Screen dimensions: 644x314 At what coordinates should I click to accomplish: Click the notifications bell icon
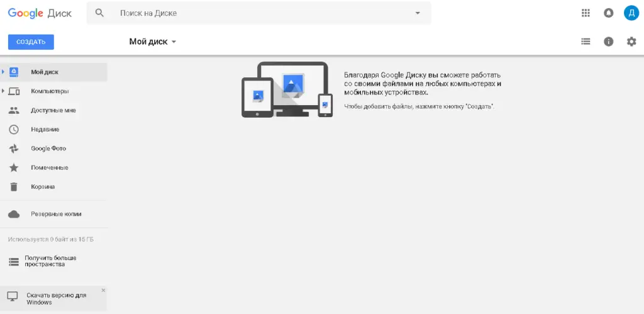tap(608, 13)
